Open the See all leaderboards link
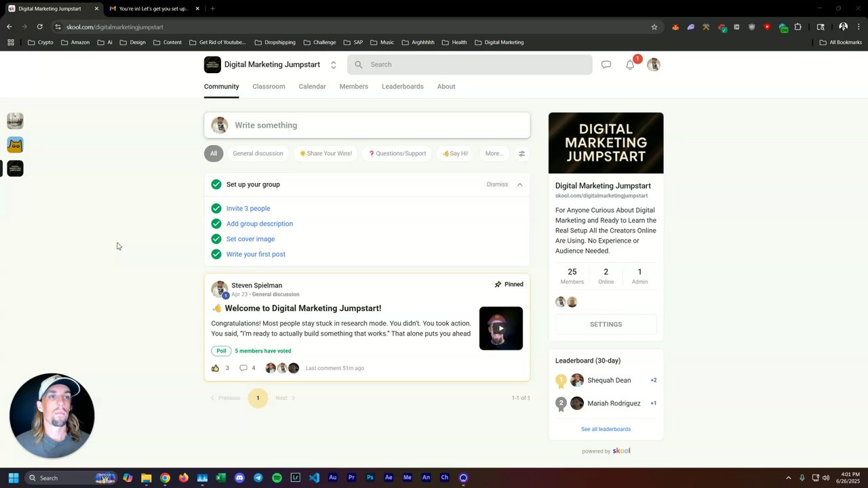 [606, 429]
